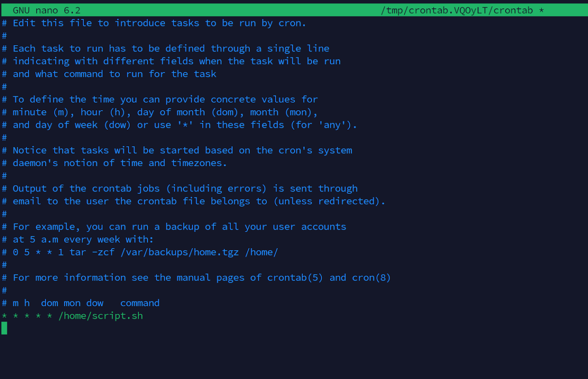Click the /var/backups/home.tgz path in the example

[x=180, y=252]
